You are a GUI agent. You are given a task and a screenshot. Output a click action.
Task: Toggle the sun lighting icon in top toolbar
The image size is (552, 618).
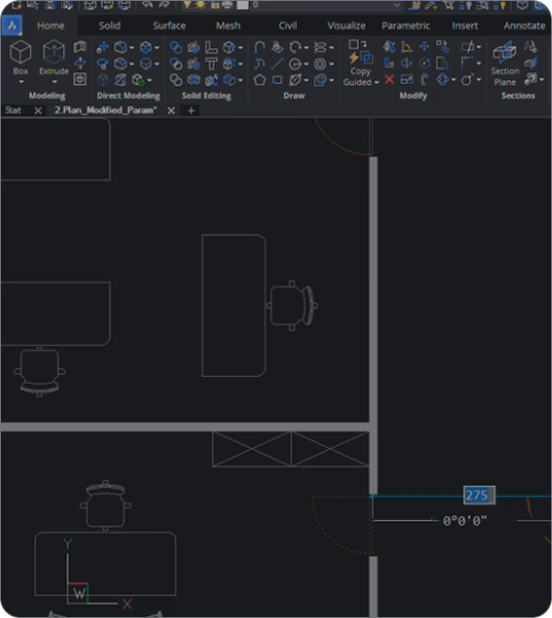(x=201, y=5)
